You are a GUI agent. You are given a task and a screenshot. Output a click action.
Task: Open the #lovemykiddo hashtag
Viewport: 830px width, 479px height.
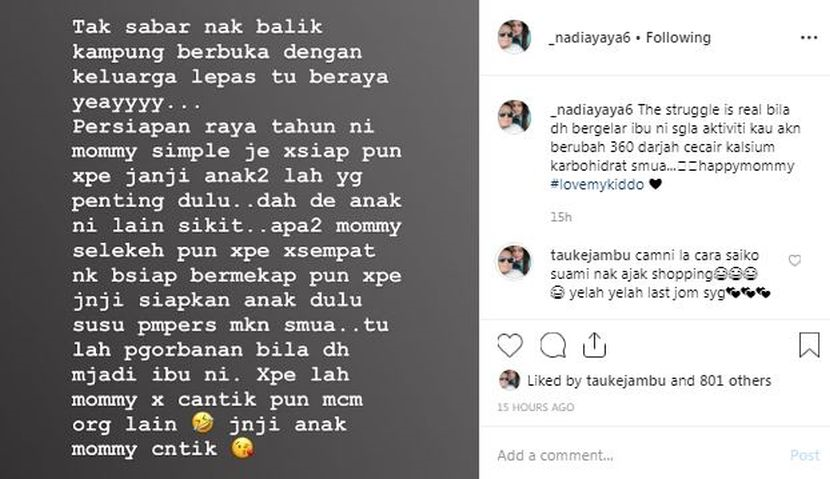(597, 185)
